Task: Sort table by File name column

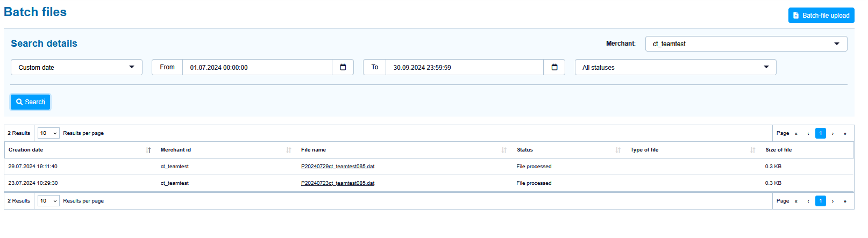Action: (504, 150)
